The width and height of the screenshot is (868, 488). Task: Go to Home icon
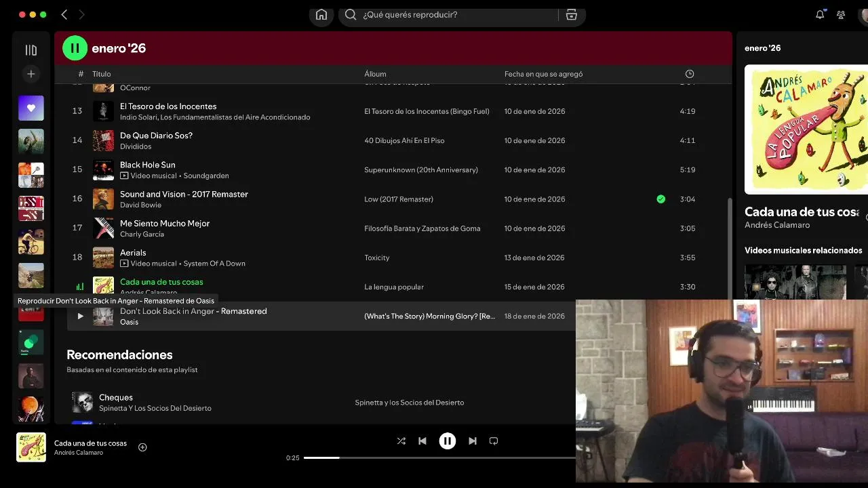click(321, 14)
